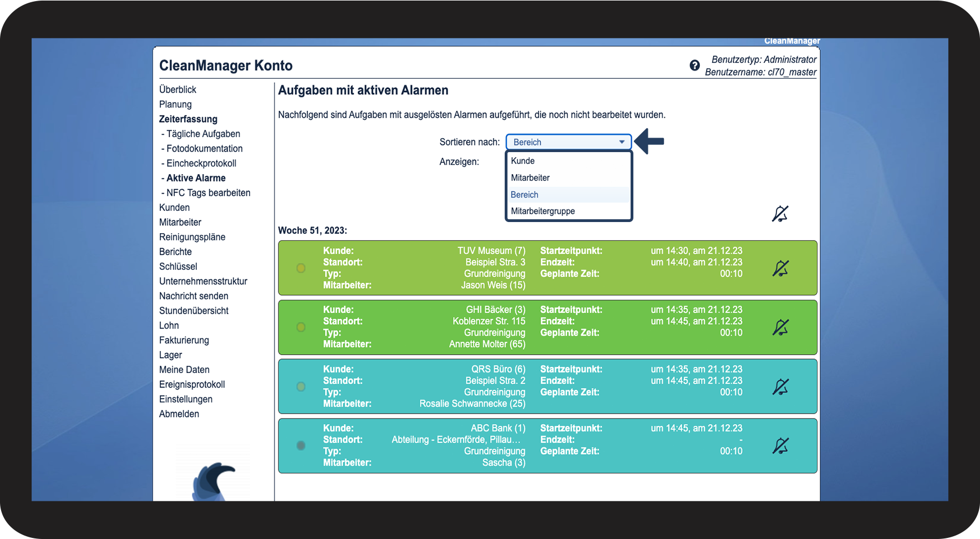Click the CleanManager Konto title
The width and height of the screenshot is (980, 539).
(226, 66)
